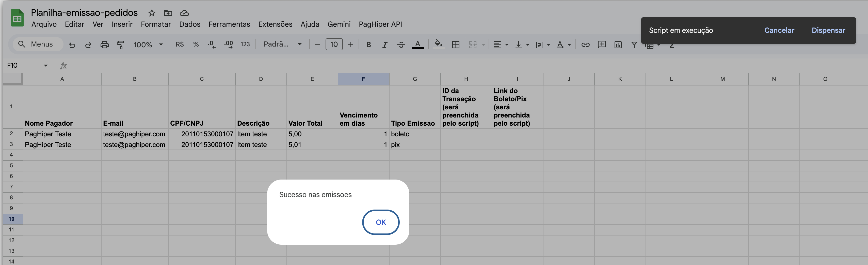This screenshot has height=265, width=868.
Task: Open the Arquivo menu
Action: point(44,24)
